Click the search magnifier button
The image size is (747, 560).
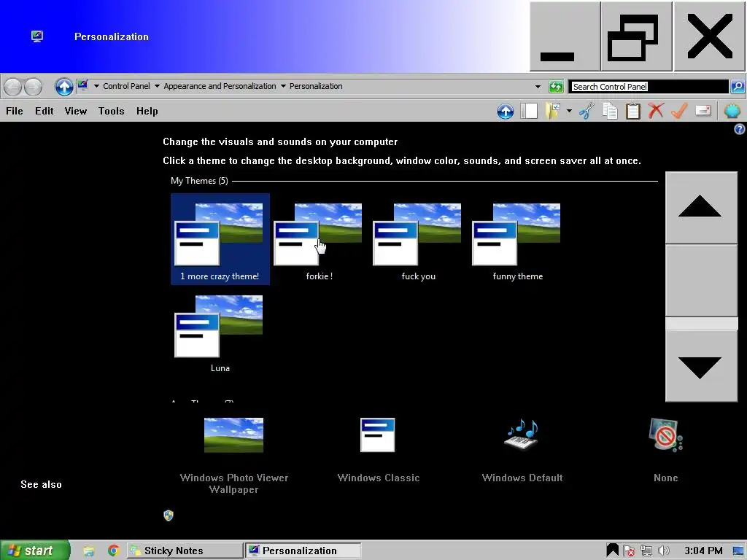click(738, 86)
